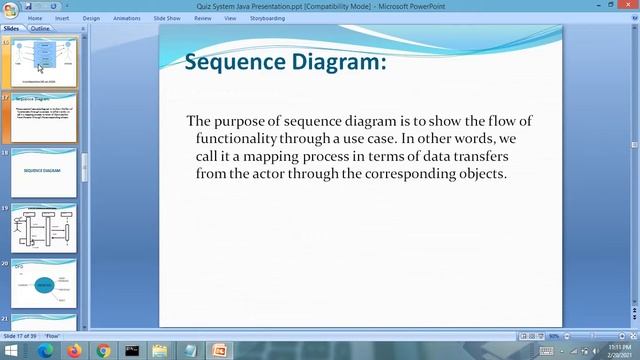Open the Windows Start menu
The width and height of the screenshot is (640, 360).
click(x=11, y=351)
